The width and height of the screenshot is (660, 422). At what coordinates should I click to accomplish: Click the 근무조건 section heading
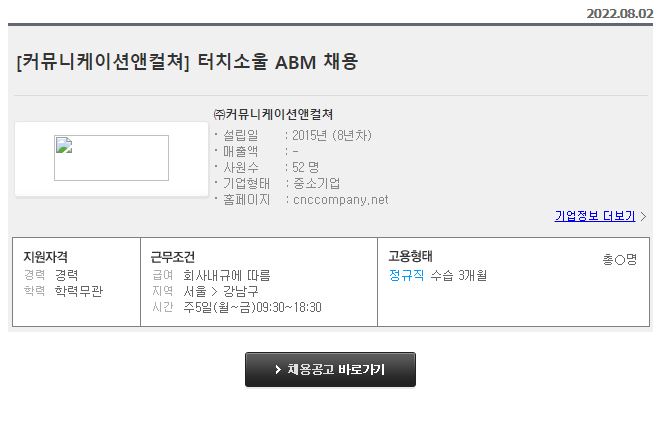point(173,257)
